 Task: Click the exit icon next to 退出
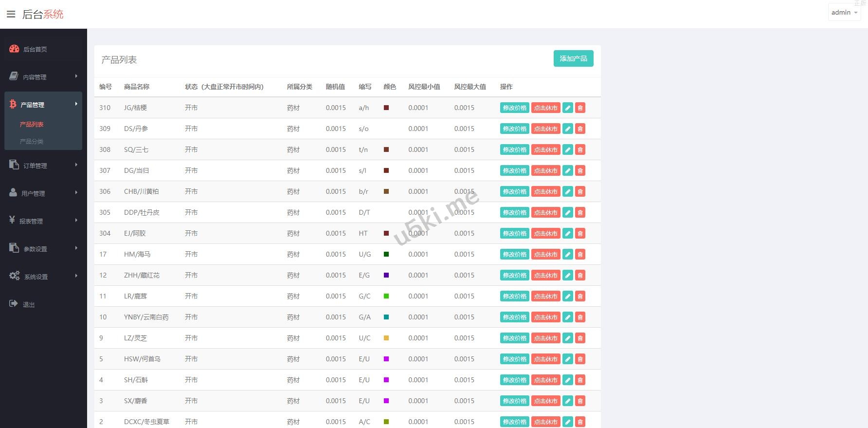(14, 304)
